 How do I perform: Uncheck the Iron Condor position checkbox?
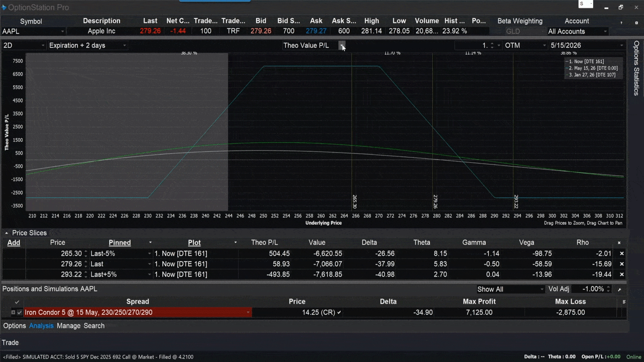[20, 312]
